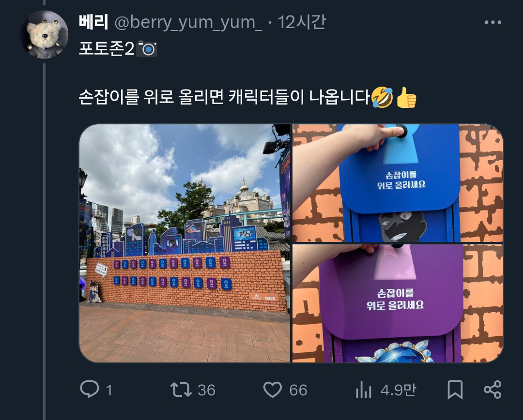Click the reply speech bubble icon
Screen dimensions: 523x420
pos(90,389)
